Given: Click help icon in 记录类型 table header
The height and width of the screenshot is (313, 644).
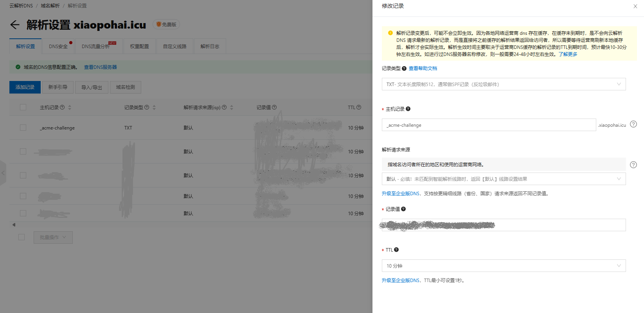Looking at the screenshot, I should tap(147, 107).
